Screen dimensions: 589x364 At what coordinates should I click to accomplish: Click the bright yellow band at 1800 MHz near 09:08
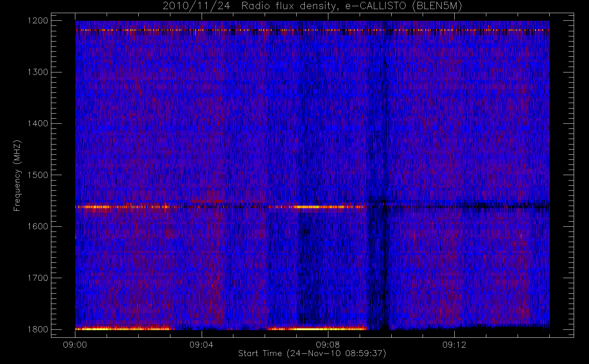(317, 329)
